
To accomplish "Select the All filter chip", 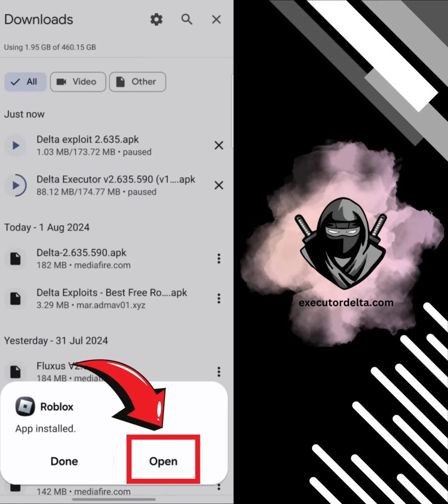I will (x=26, y=82).
